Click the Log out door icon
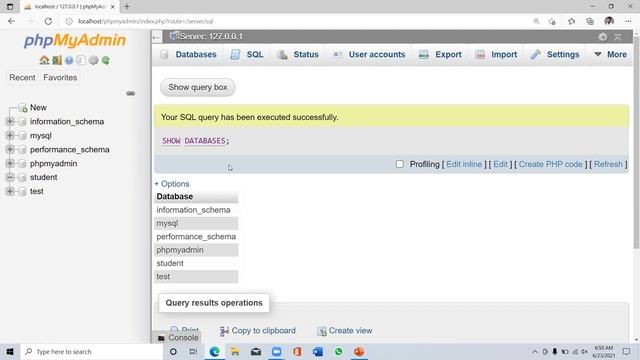The image size is (640, 360). pyautogui.click(x=57, y=60)
